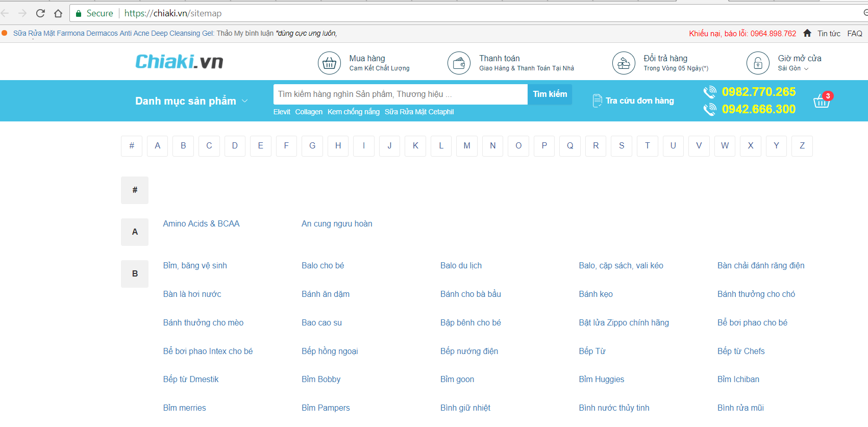Click the home icon beside Tin tức
This screenshot has height=427, width=868.
coord(807,33)
